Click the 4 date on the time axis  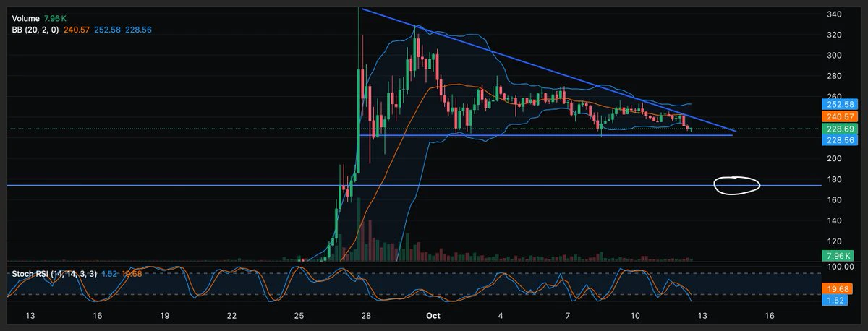tap(501, 316)
